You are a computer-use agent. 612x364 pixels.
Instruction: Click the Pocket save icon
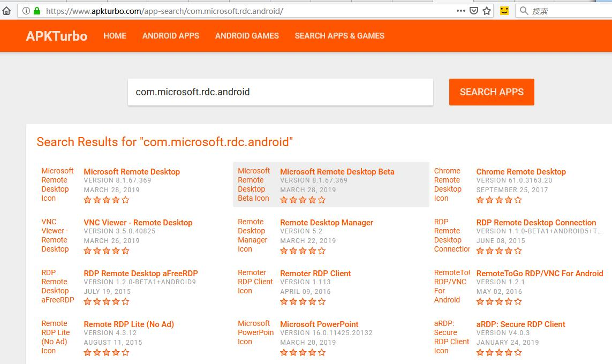pyautogui.click(x=474, y=11)
